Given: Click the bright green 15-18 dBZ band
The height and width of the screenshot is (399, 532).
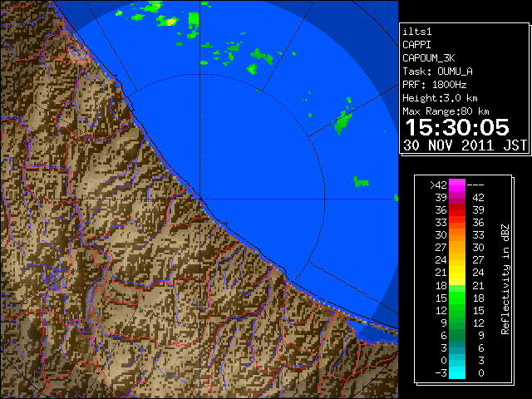Looking at the screenshot, I should point(457,298).
